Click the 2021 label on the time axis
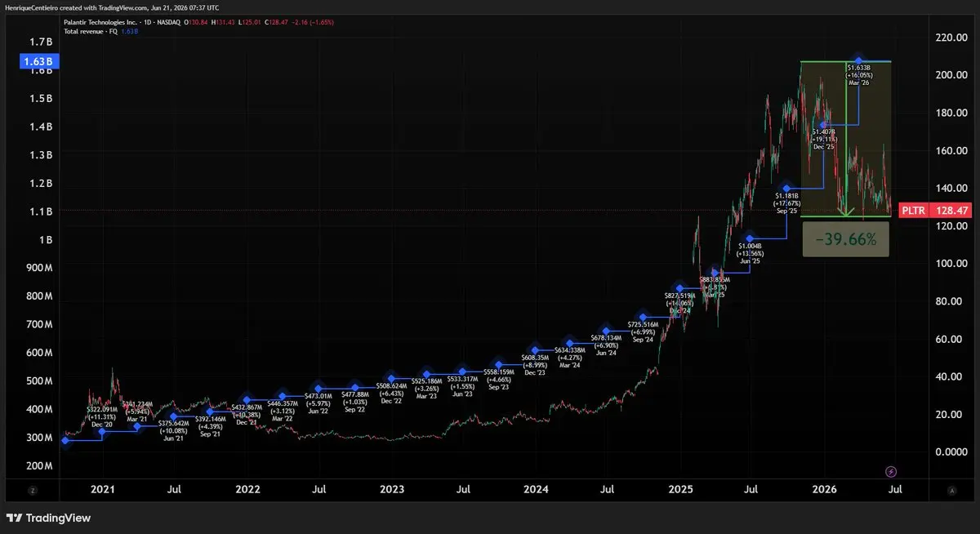 tap(102, 490)
